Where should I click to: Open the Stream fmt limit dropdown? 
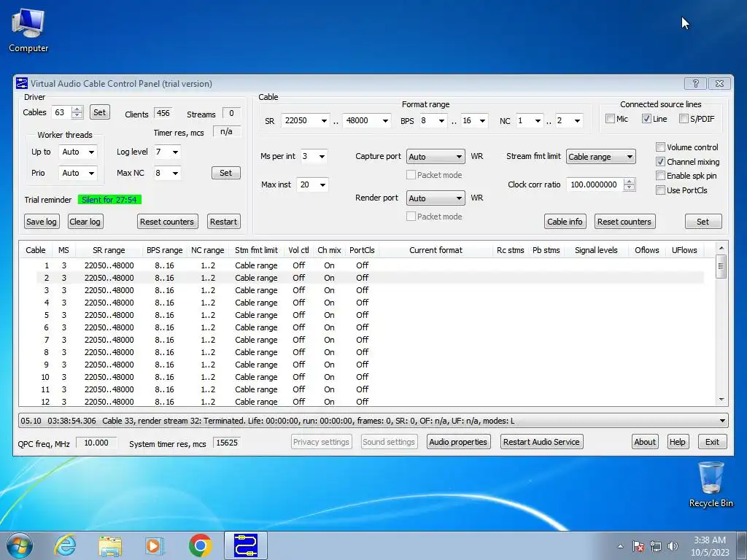tap(601, 157)
